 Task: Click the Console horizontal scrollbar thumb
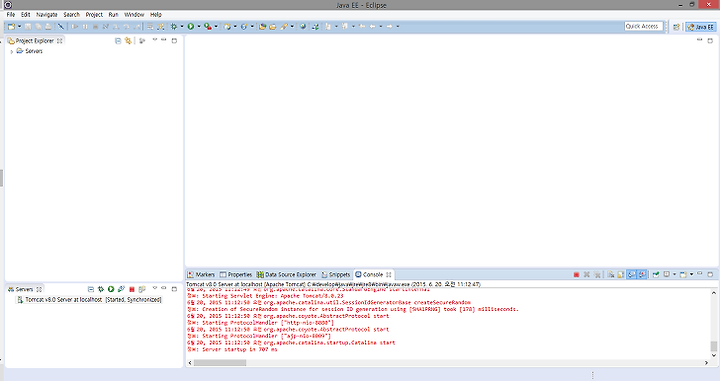(220, 363)
